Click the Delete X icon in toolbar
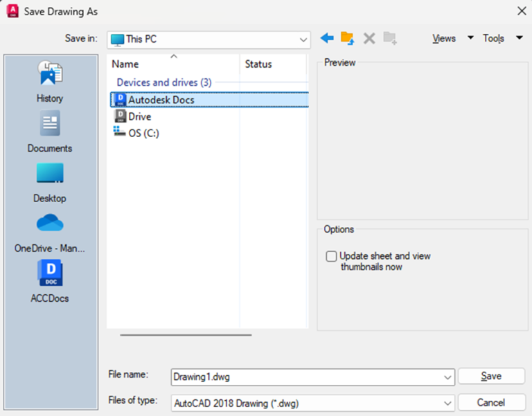 [369, 38]
